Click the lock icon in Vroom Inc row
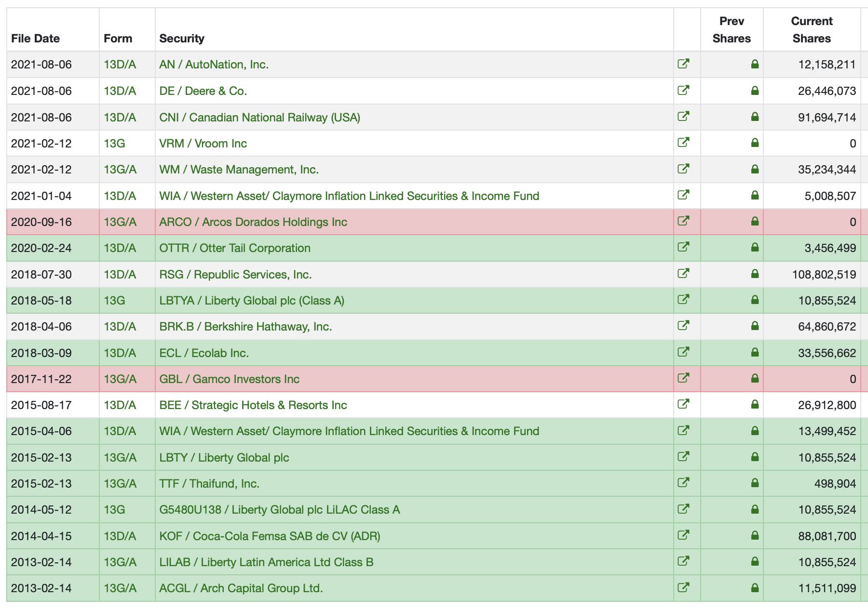Screen dimensions: 868x610 (x=755, y=143)
